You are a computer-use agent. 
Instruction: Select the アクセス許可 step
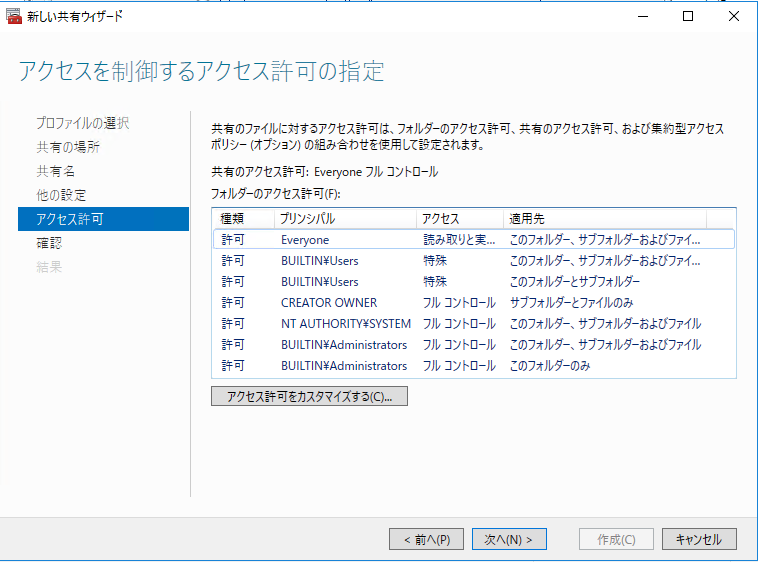tap(103, 219)
